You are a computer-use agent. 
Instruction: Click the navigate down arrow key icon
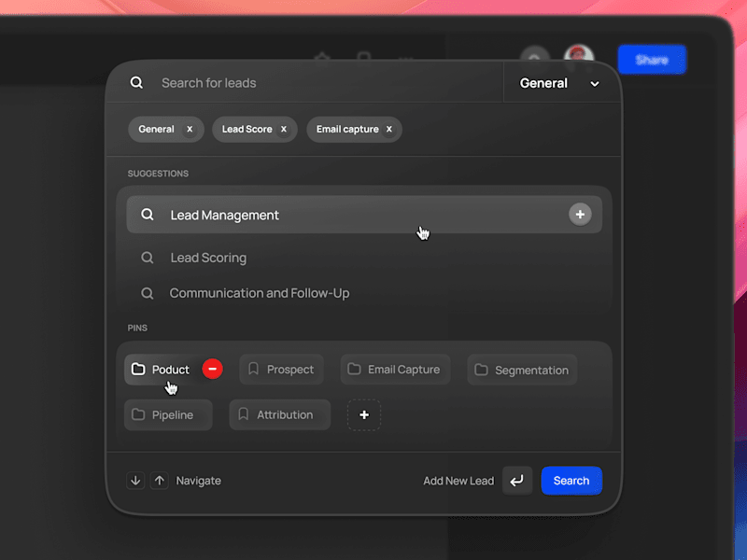coord(135,481)
